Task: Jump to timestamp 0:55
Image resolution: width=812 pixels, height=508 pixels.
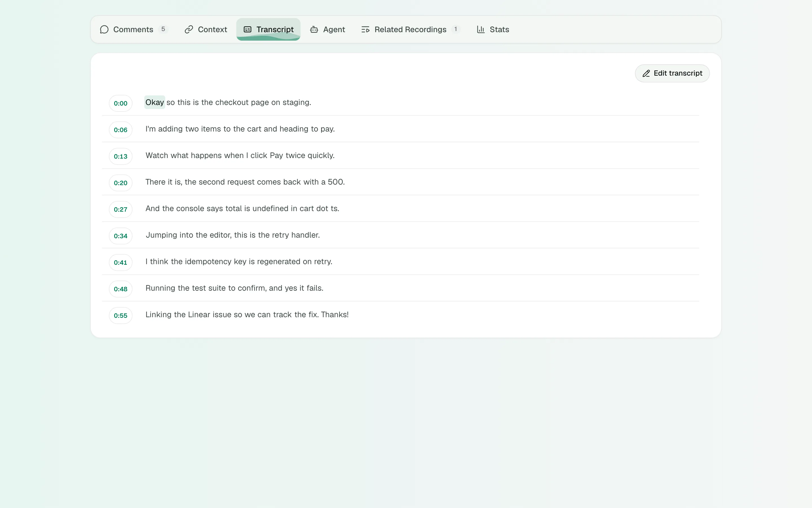Action: [120, 316]
